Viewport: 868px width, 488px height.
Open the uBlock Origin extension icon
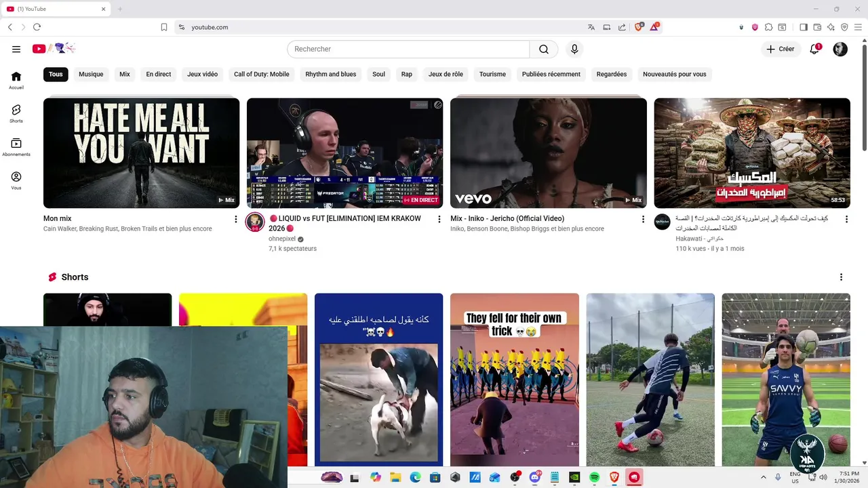pyautogui.click(x=755, y=27)
